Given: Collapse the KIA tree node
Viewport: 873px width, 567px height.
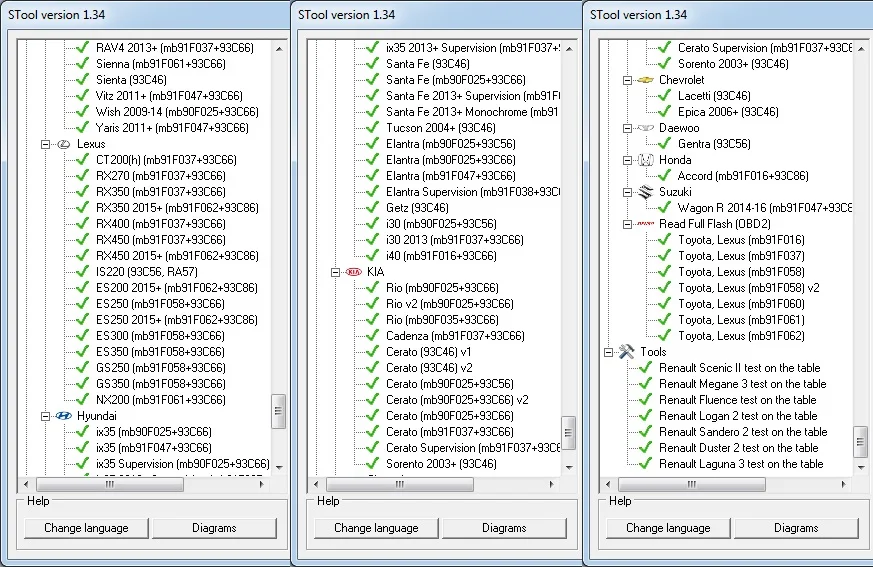Looking at the screenshot, I should [335, 272].
